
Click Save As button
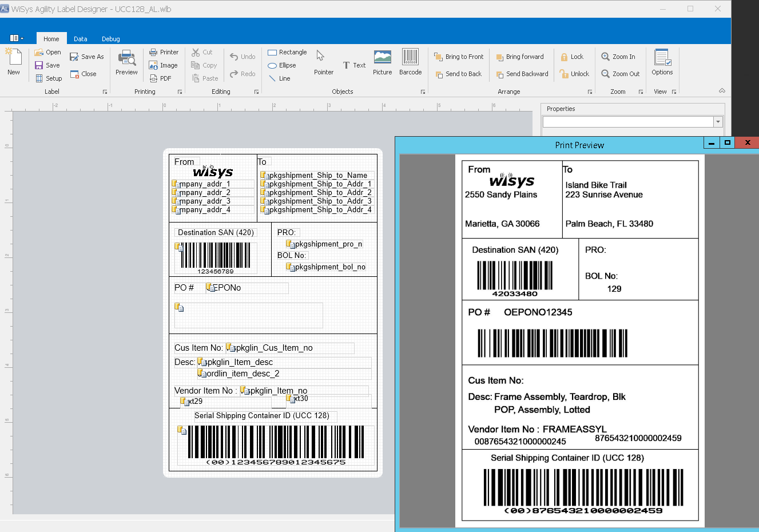click(x=87, y=57)
